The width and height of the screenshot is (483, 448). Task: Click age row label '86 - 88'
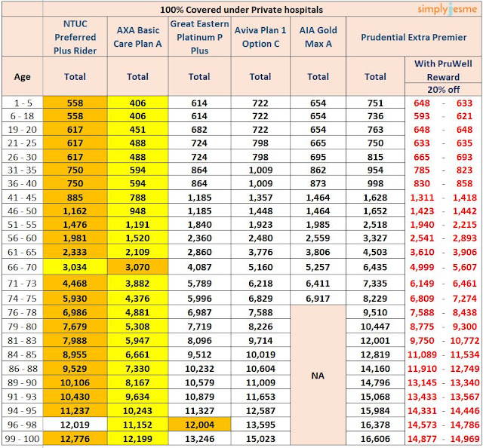(22, 369)
